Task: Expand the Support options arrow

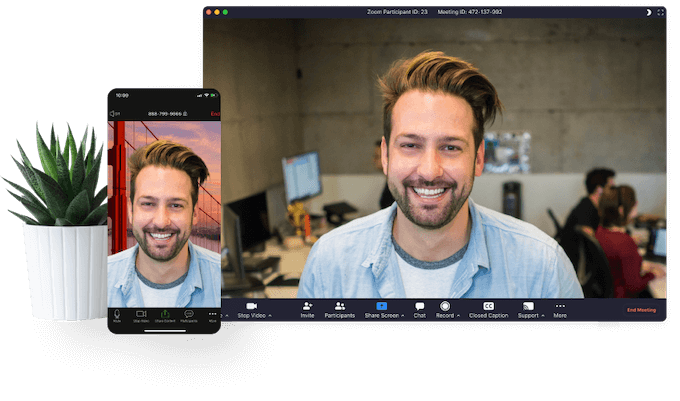Action: (x=543, y=315)
